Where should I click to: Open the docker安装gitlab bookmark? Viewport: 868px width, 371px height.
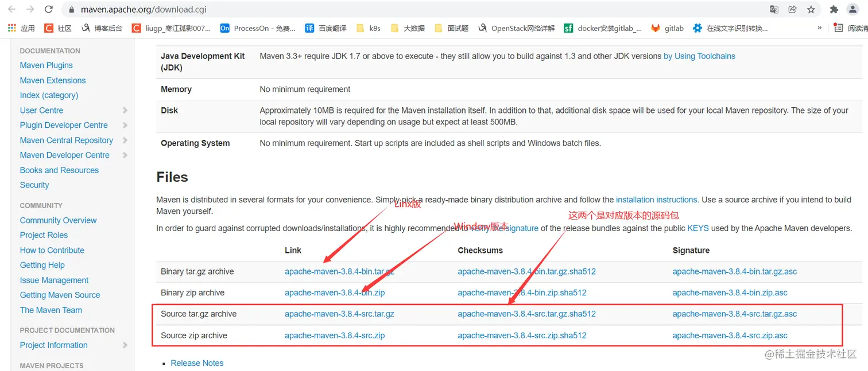[x=603, y=28]
